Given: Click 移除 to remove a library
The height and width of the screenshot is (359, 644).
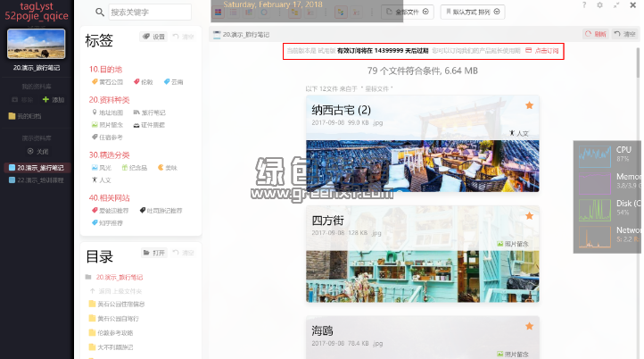Looking at the screenshot, I should click(22, 99).
